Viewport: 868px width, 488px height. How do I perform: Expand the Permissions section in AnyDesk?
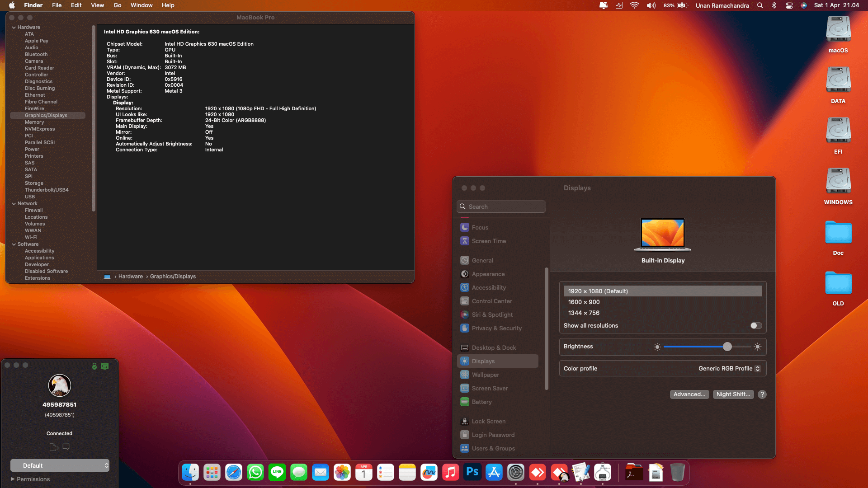pos(31,479)
